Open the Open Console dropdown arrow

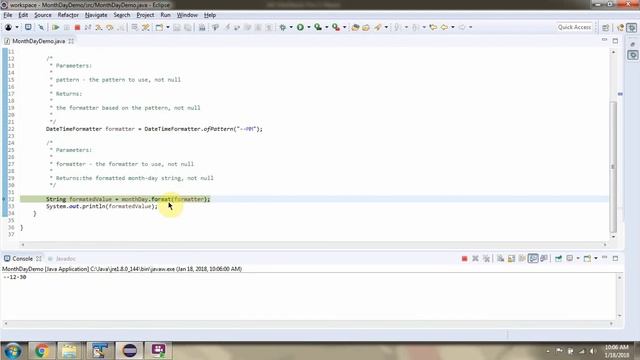tap(596, 258)
